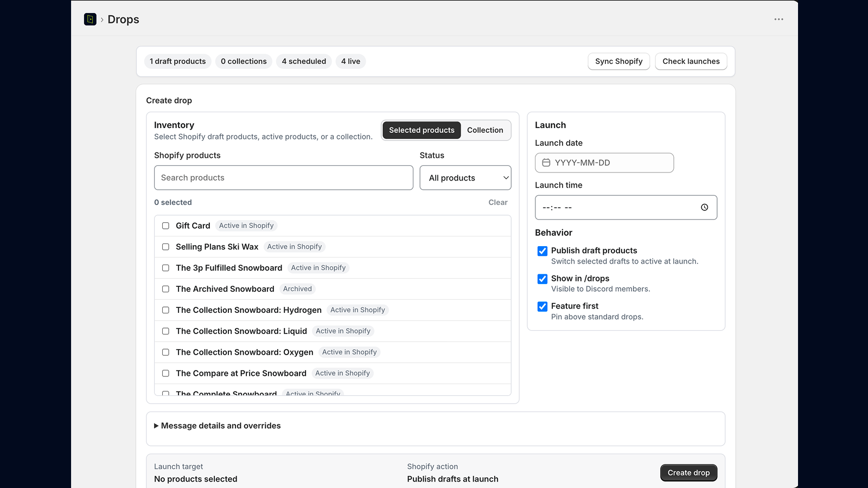Click the clock icon in Launch time
868x488 pixels.
[704, 208]
